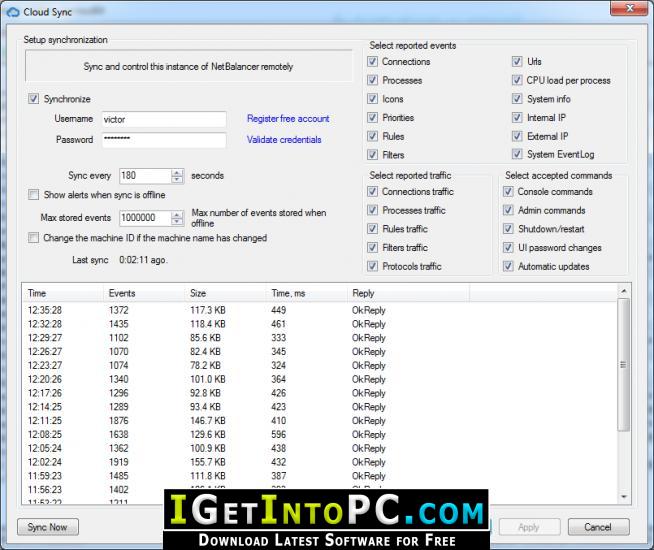Uncheck Connections reported event
The width and height of the screenshot is (654, 550).
372,62
